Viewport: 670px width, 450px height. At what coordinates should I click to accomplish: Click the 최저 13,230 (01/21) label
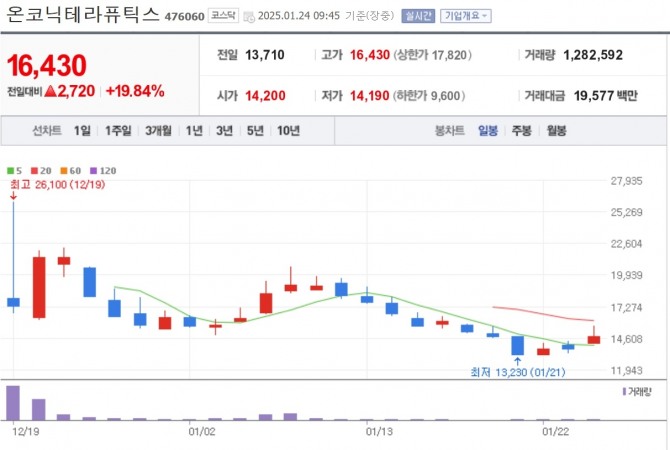coord(517,372)
